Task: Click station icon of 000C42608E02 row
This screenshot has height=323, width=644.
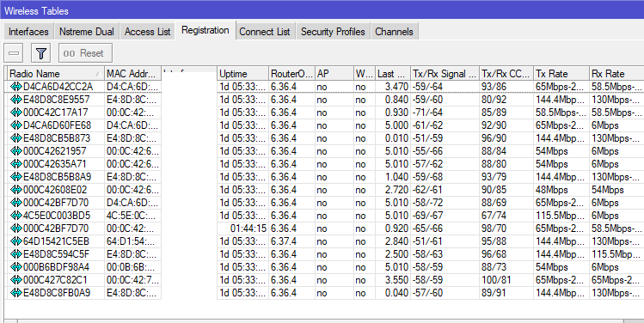Action: [16, 190]
